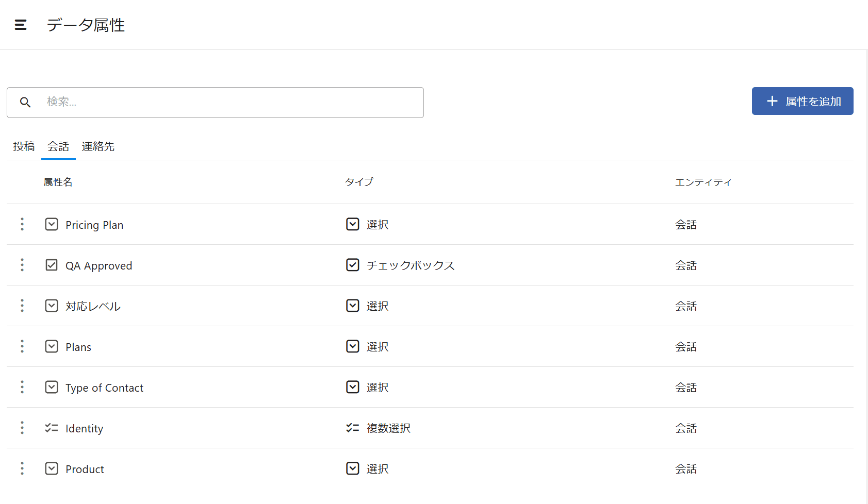
Task: Click the multi-select icon beside Identity
Action: coord(52,428)
